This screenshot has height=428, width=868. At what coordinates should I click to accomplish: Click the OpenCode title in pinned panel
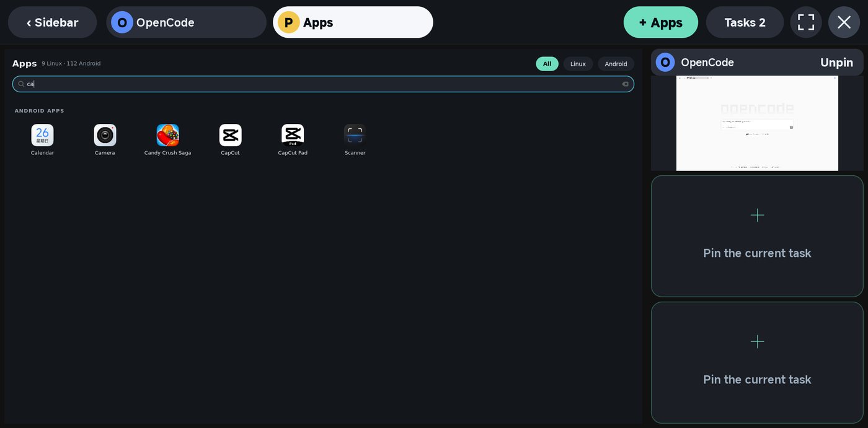pos(707,63)
